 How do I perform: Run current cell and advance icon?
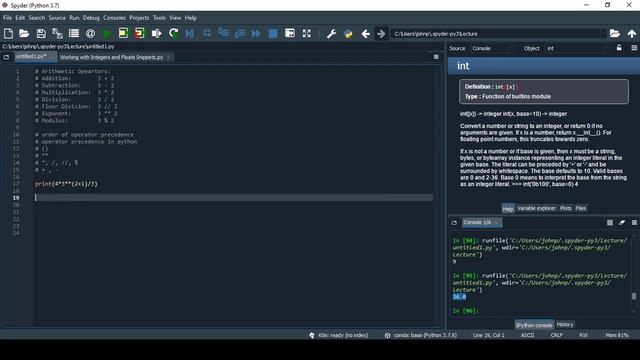click(x=140, y=33)
